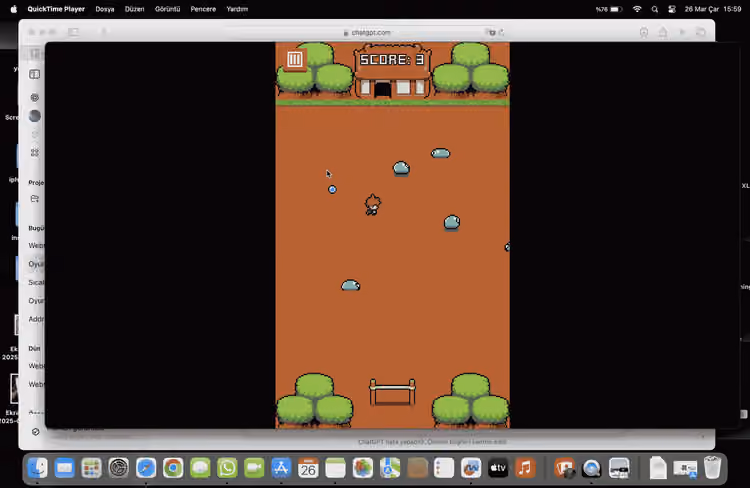Open Safari from the Dock
Image resolution: width=750 pixels, height=488 pixels.
(x=146, y=468)
